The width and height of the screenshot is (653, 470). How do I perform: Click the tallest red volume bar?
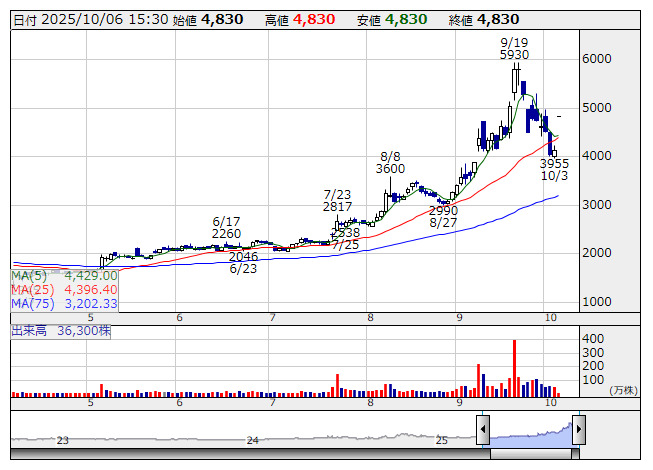[x=514, y=368]
